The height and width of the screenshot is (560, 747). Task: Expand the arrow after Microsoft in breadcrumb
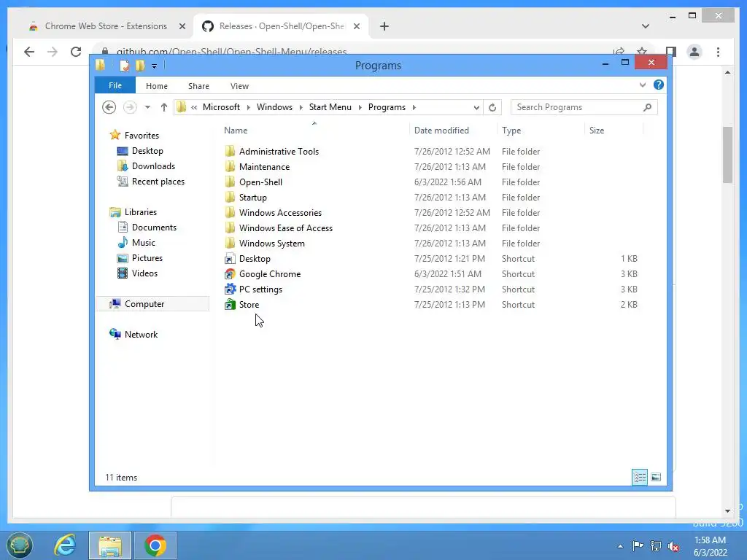coord(248,107)
